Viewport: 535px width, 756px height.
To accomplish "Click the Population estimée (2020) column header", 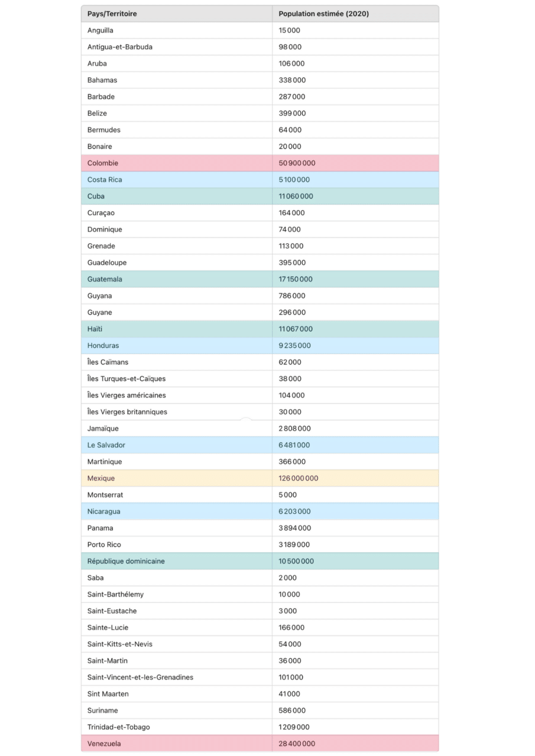I will click(323, 14).
